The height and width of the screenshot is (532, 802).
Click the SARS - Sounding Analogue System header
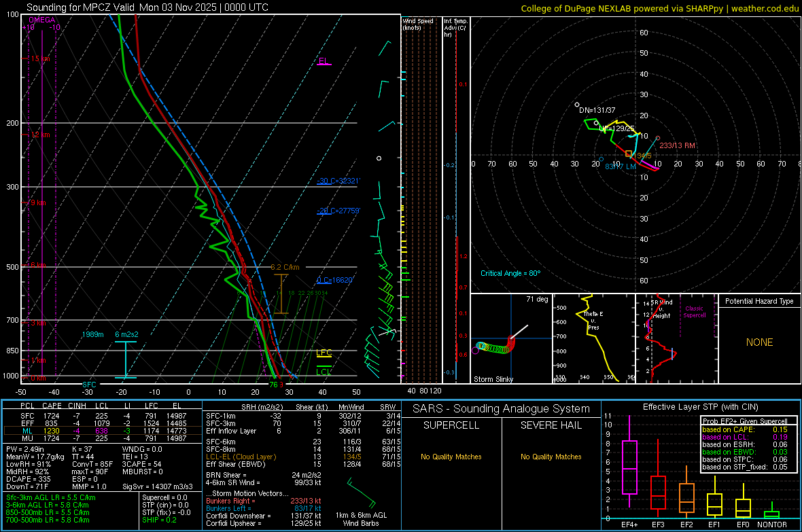click(x=502, y=409)
